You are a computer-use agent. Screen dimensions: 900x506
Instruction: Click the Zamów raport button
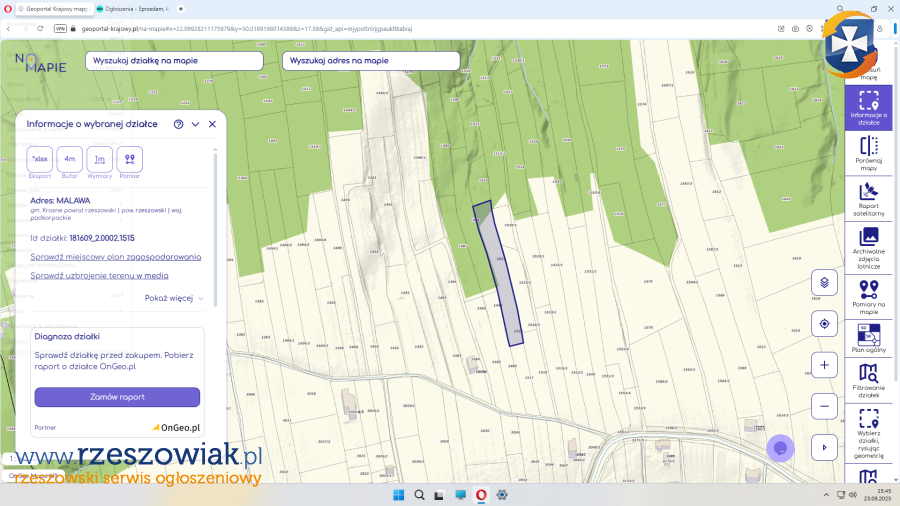tap(117, 397)
